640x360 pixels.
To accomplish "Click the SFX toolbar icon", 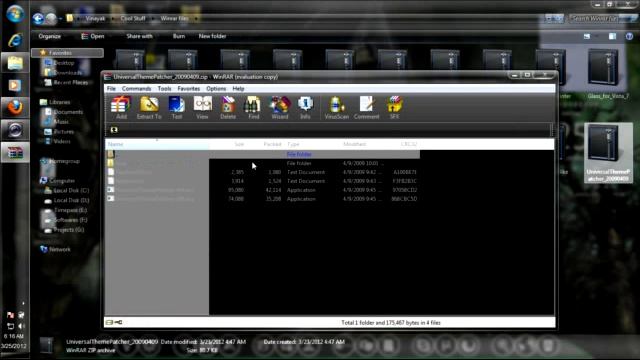I will pyautogui.click(x=394, y=108).
